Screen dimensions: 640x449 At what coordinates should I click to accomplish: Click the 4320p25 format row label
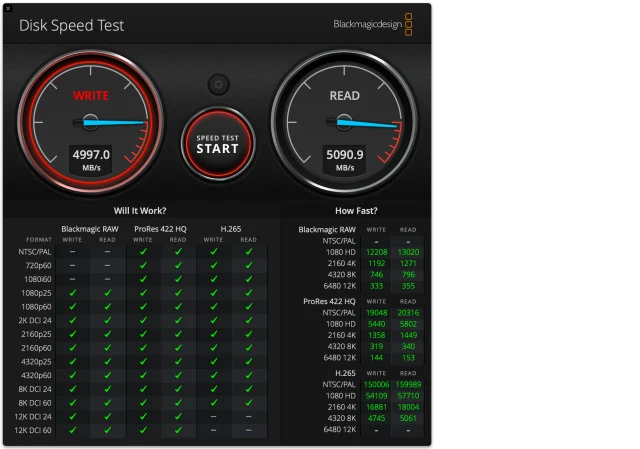click(36, 362)
